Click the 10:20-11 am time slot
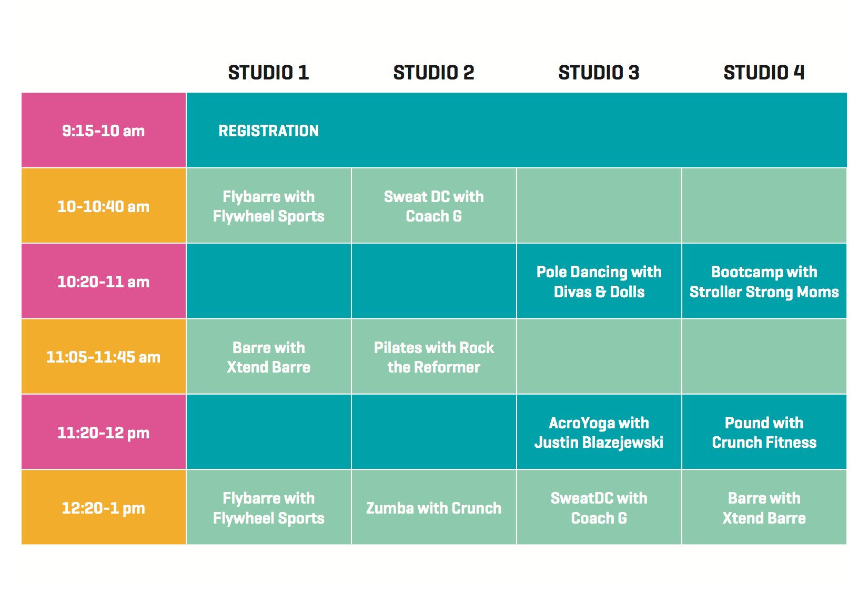The width and height of the screenshot is (868, 592). point(104,282)
